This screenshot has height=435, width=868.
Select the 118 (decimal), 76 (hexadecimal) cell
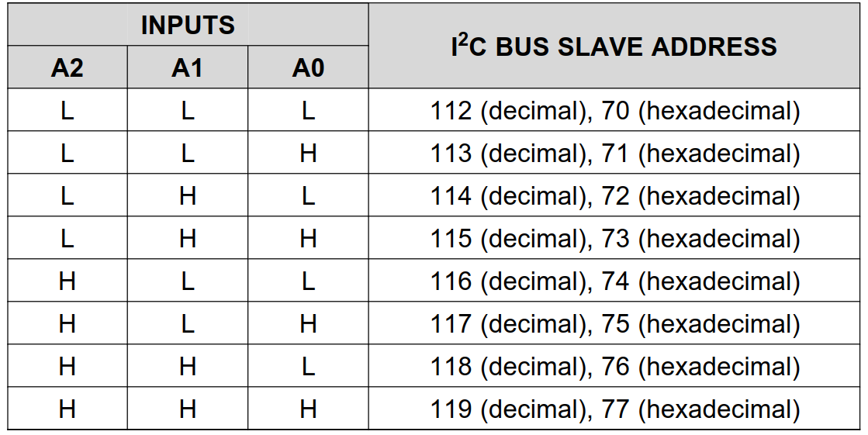click(614, 366)
